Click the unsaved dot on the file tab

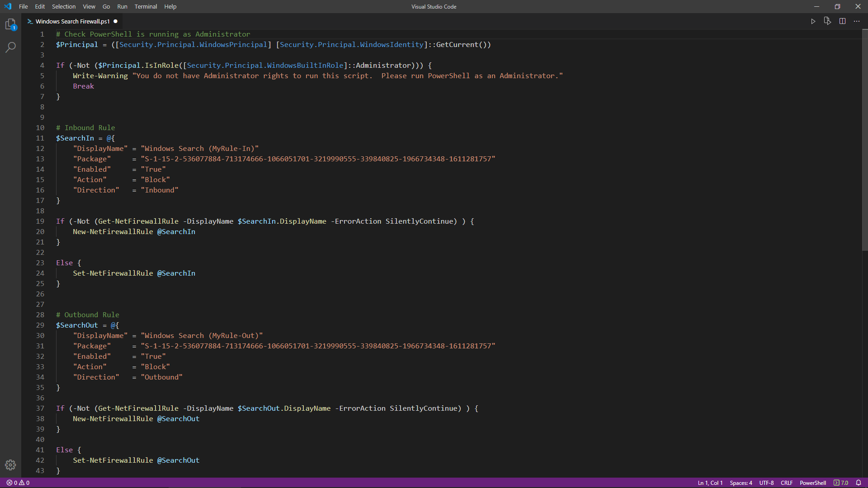116,21
